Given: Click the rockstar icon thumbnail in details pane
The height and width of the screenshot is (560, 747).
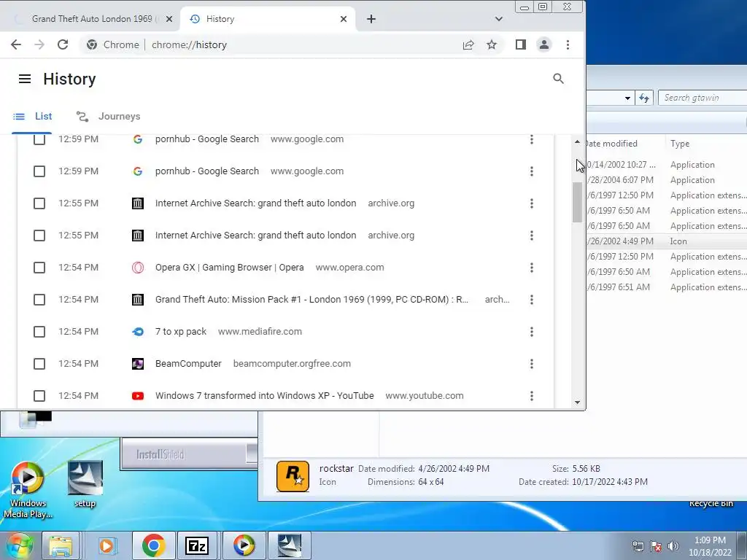Looking at the screenshot, I should (x=293, y=476).
